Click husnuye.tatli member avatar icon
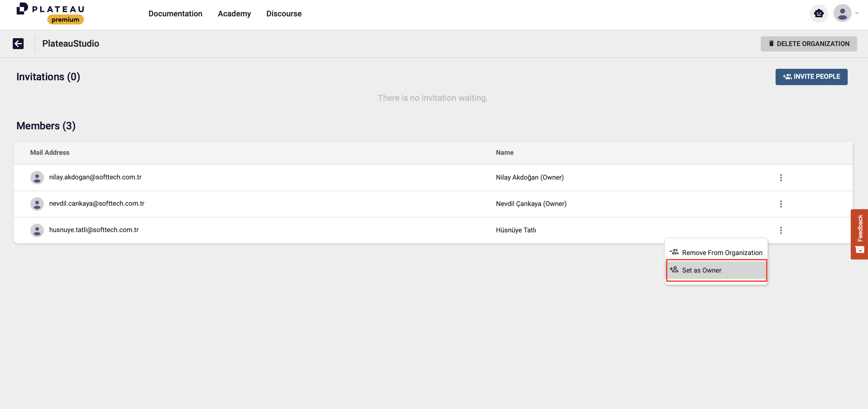Screen dimensions: 868x409 37,230
